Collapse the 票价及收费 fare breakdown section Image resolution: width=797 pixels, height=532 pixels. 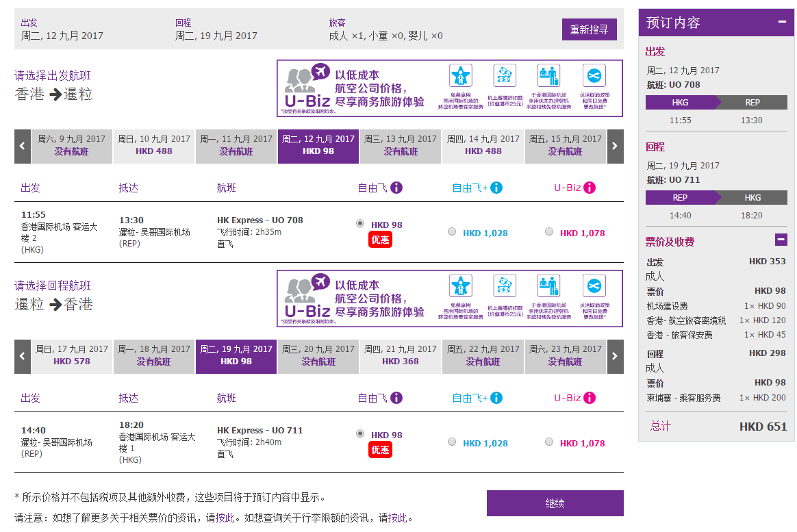tap(781, 240)
